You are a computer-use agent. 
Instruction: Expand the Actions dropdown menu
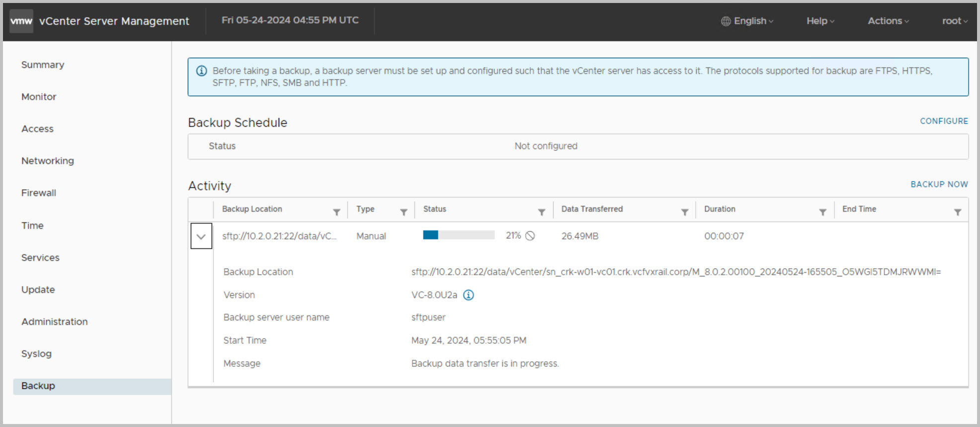point(888,21)
